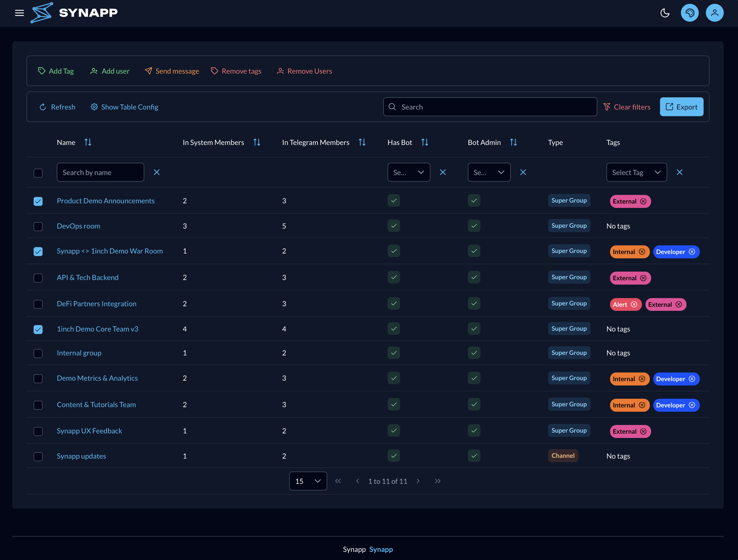Jump to last page of results

pyautogui.click(x=437, y=481)
